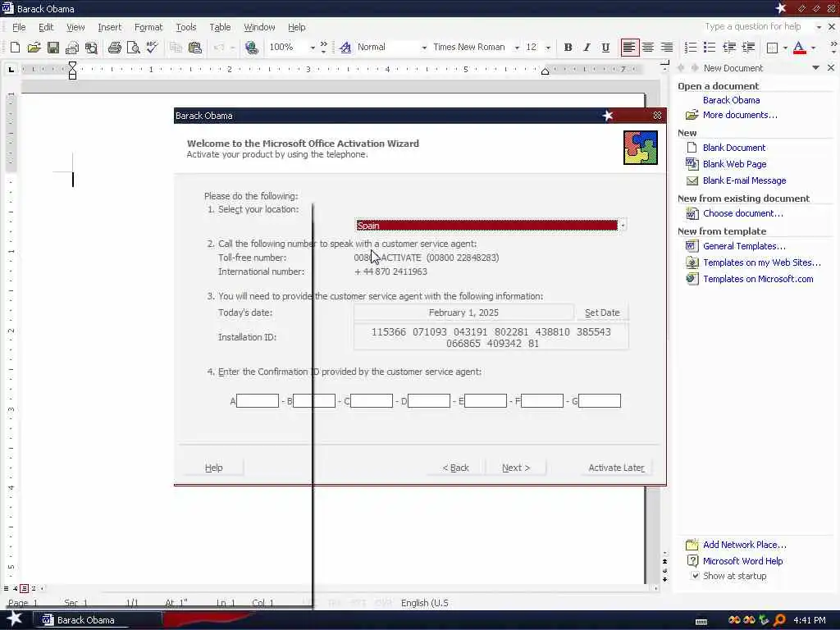Toggle Italic formatting
Screen dimensions: 840x630
(587, 47)
